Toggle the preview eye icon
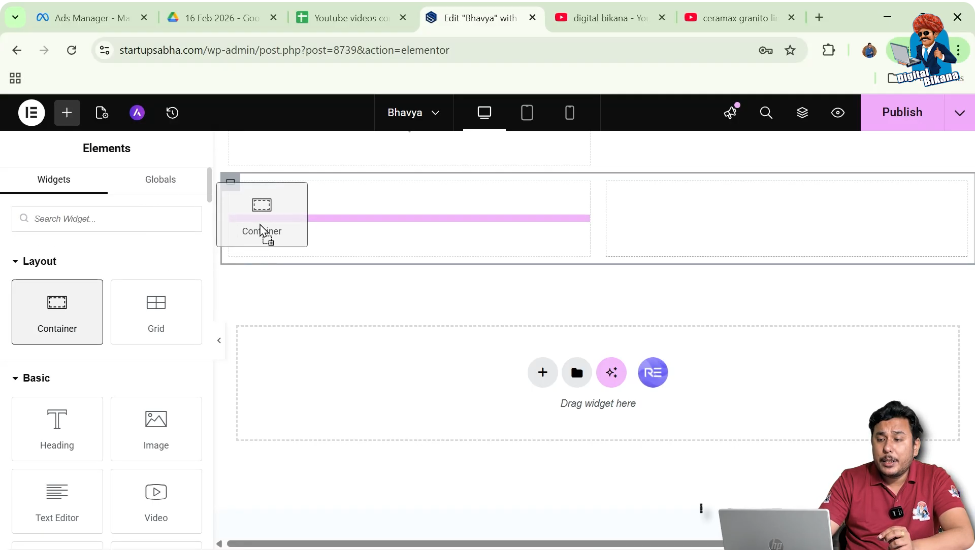The height and width of the screenshot is (553, 978). coord(838,113)
